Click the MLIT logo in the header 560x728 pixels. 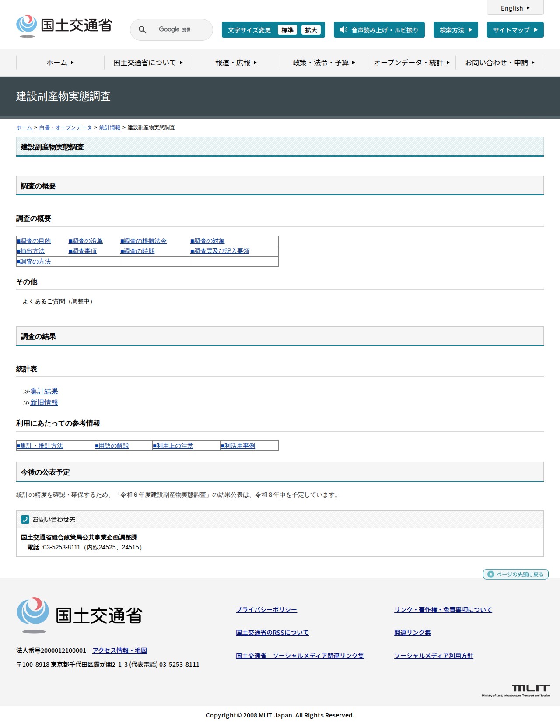[x=64, y=26]
